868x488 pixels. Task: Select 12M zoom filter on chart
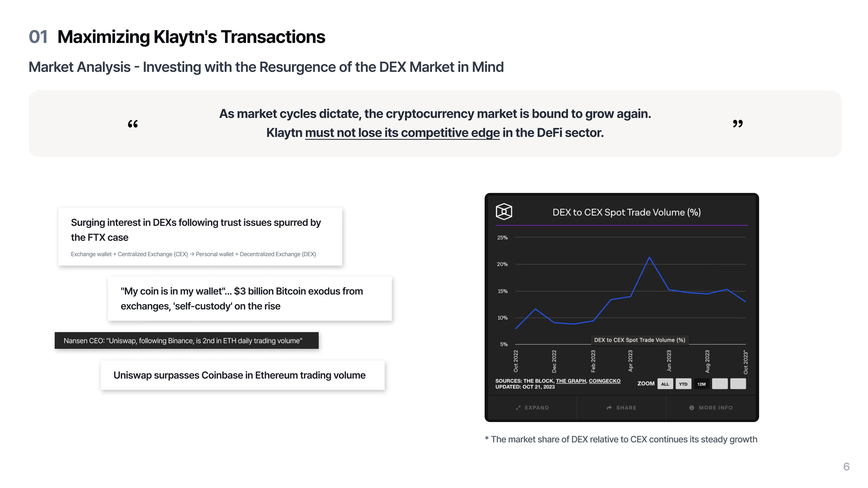702,384
